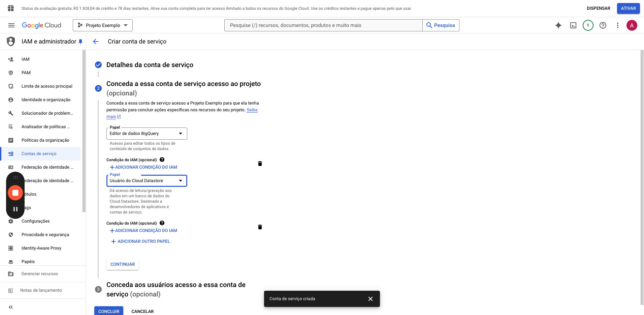The height and width of the screenshot is (315, 644).
Task: Click the completed step checkmark for Detalhes
Action: [98, 65]
